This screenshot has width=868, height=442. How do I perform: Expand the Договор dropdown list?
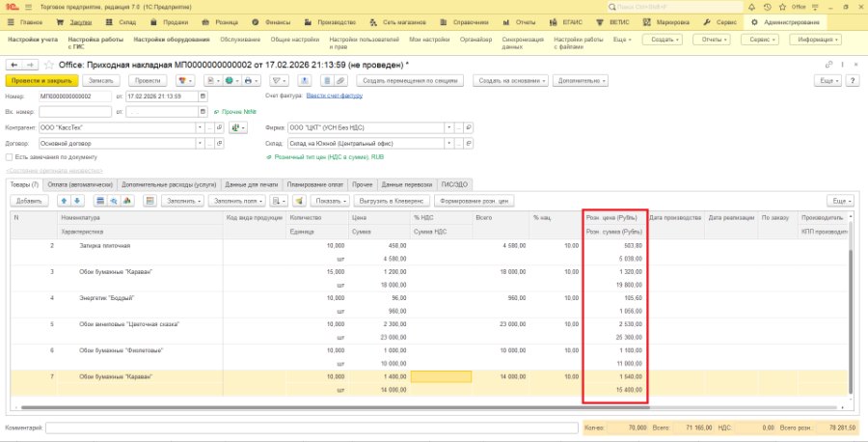[x=201, y=144]
